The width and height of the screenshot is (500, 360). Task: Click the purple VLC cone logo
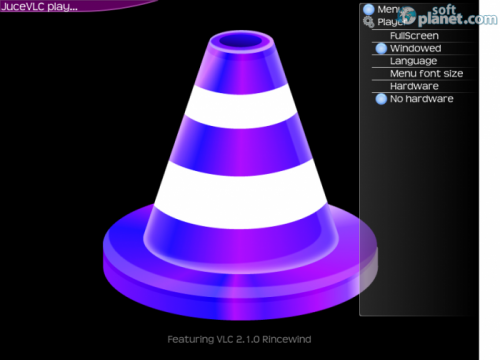click(240, 176)
